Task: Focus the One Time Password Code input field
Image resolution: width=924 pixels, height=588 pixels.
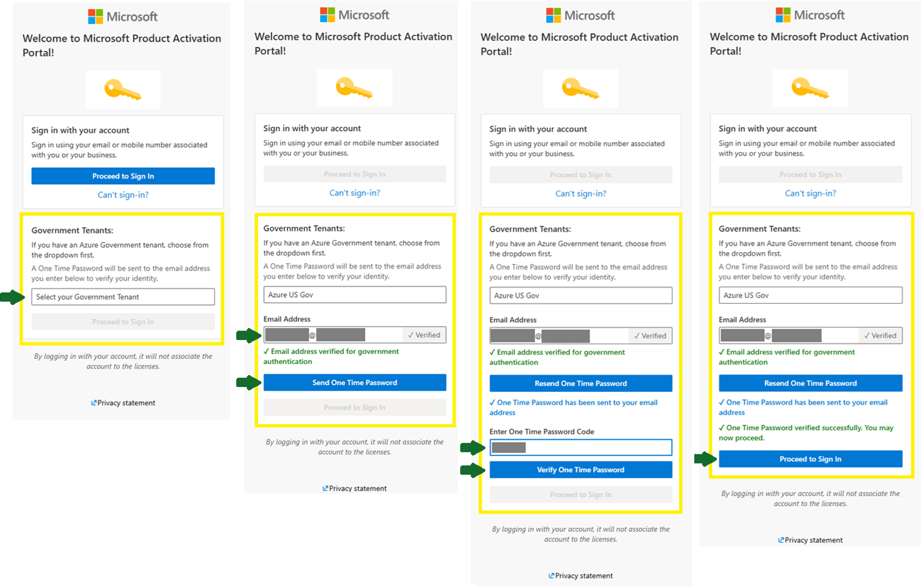Action: tap(581, 447)
